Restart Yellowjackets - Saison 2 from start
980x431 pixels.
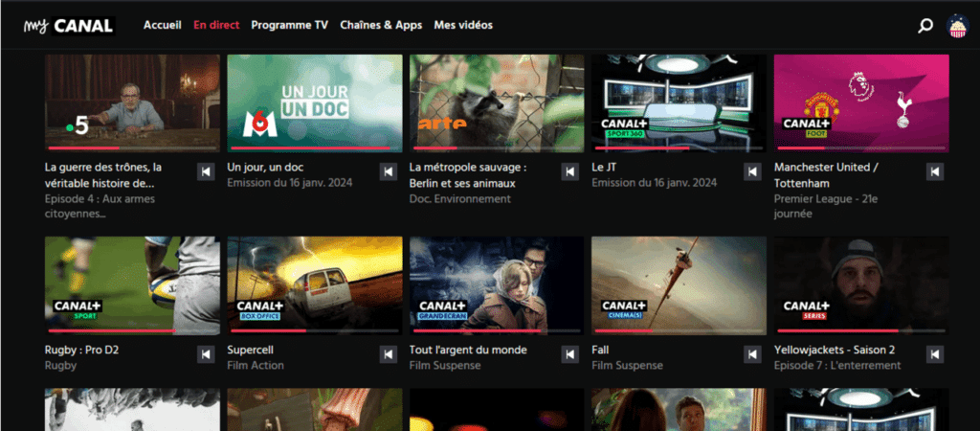[x=935, y=354]
